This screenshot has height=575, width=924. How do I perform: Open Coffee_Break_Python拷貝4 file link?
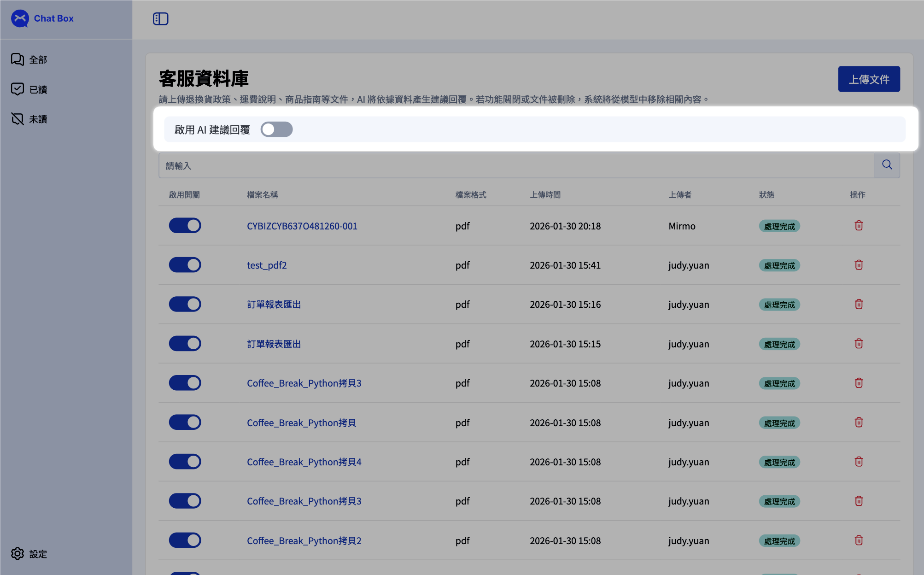pos(304,462)
